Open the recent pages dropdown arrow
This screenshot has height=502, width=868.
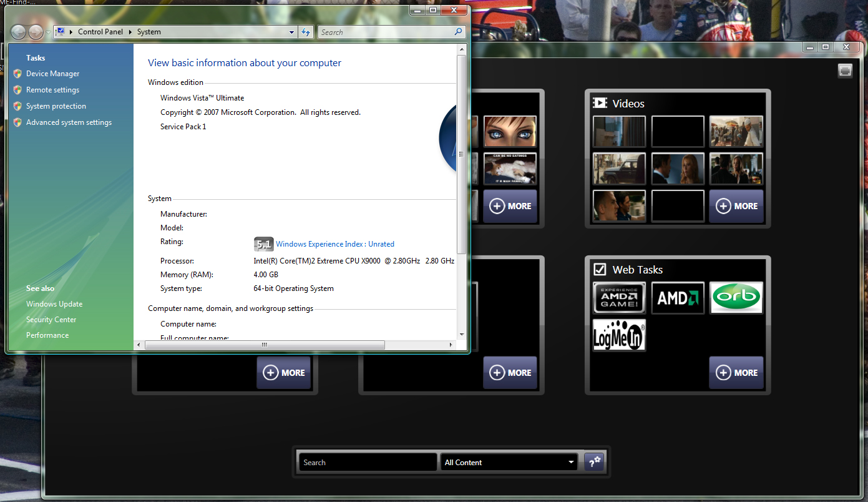tap(48, 32)
